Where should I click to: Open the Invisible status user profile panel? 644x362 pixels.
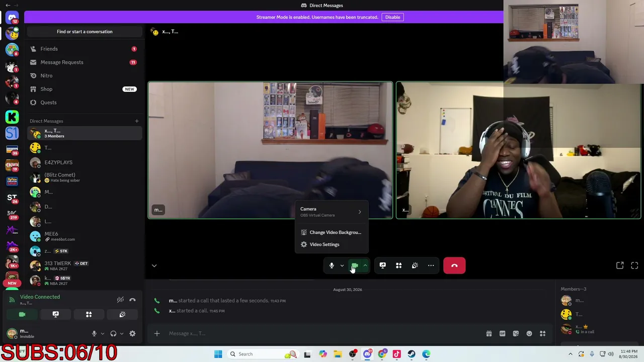pyautogui.click(x=45, y=333)
